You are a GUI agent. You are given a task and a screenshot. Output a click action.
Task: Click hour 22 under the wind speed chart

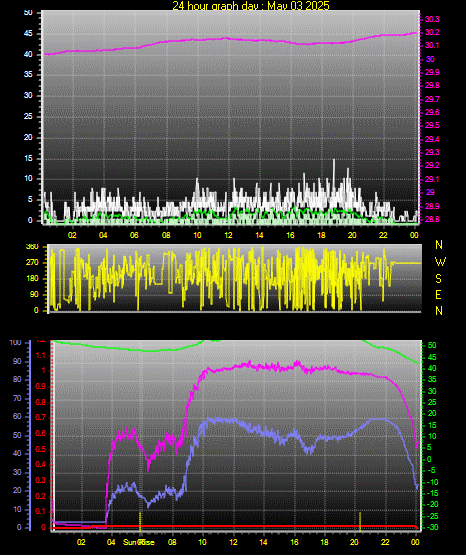(383, 235)
